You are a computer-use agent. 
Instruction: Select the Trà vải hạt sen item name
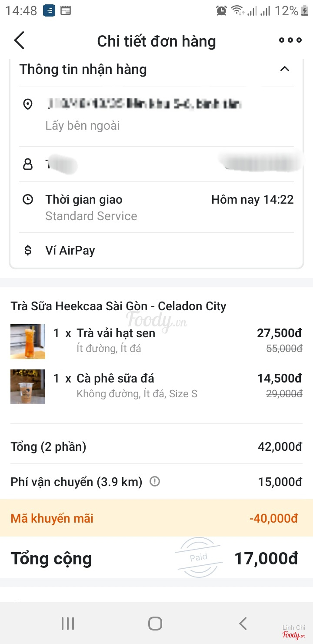[116, 333]
